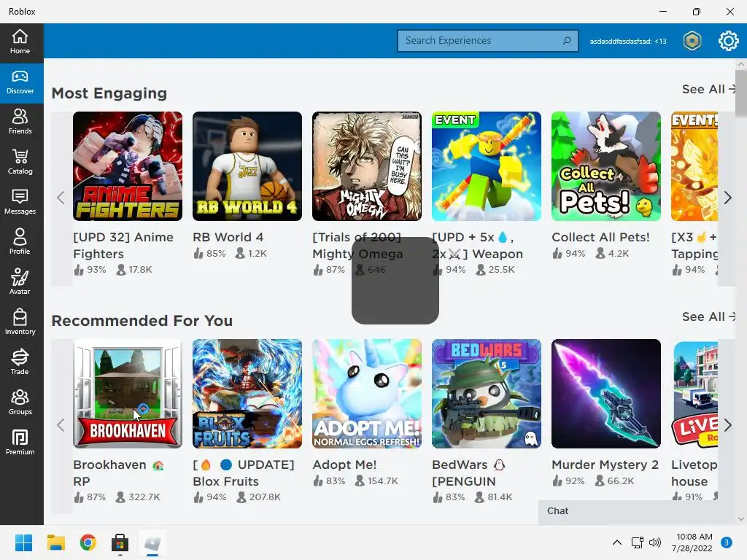Open your Profile page
This screenshot has width=747, height=560.
click(x=20, y=242)
